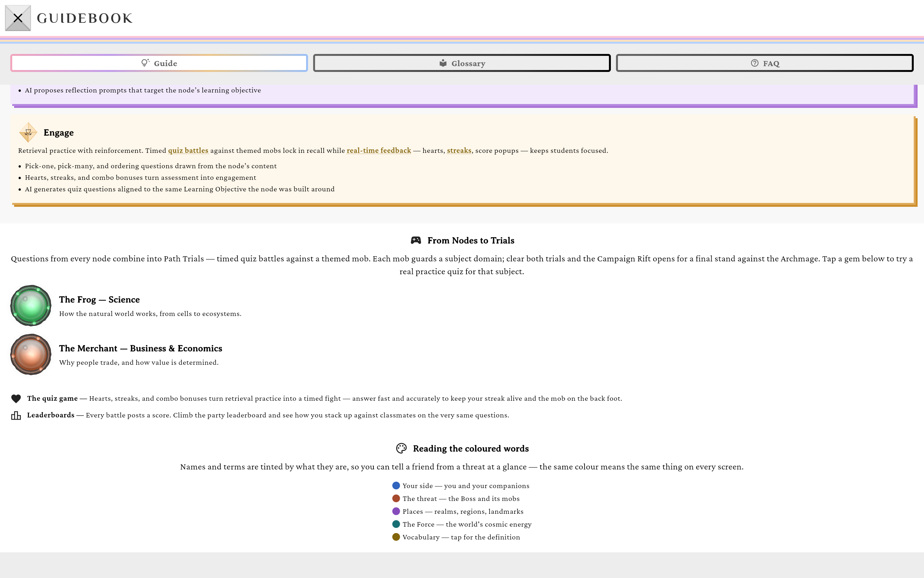Click the GUIDEBOOK title text
924x578 pixels.
(84, 18)
